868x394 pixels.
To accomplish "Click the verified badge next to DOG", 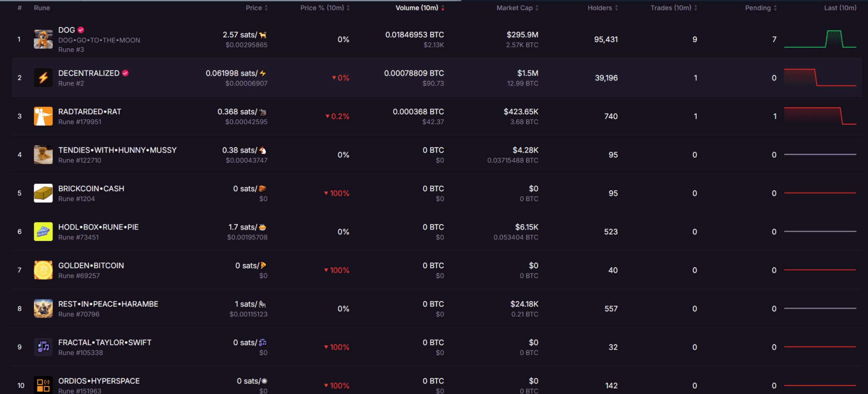I will [81, 30].
